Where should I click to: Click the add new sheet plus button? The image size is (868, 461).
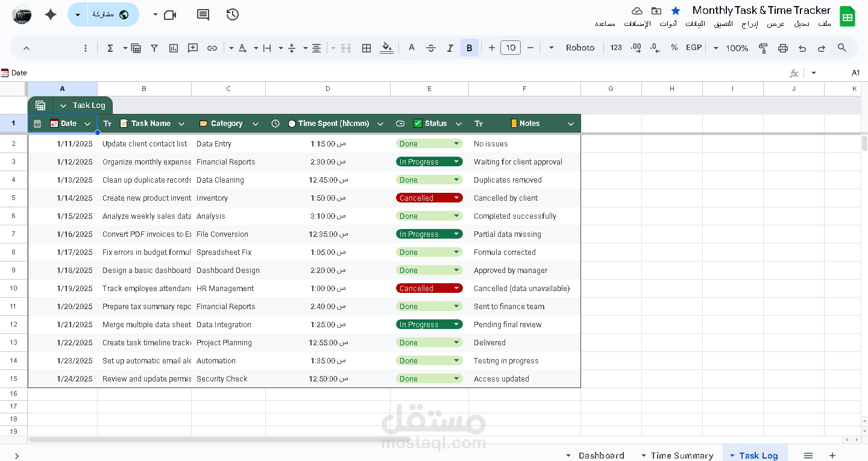tap(832, 456)
